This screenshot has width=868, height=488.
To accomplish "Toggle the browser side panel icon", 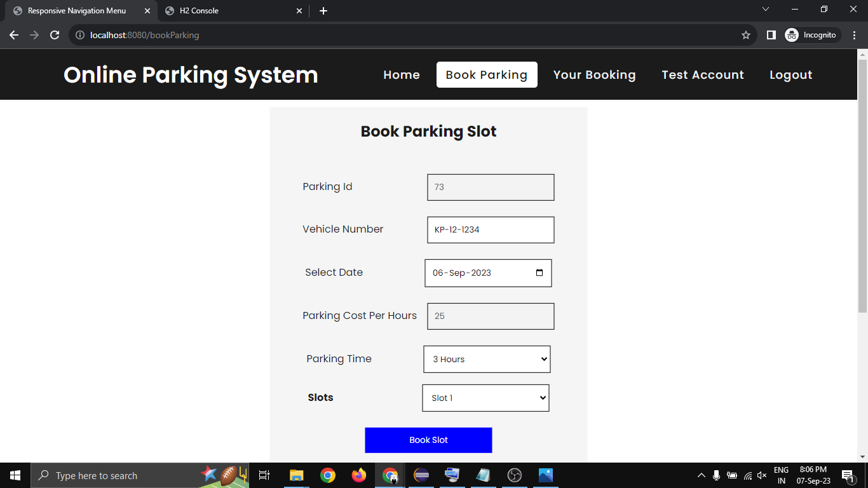I will pos(771,35).
